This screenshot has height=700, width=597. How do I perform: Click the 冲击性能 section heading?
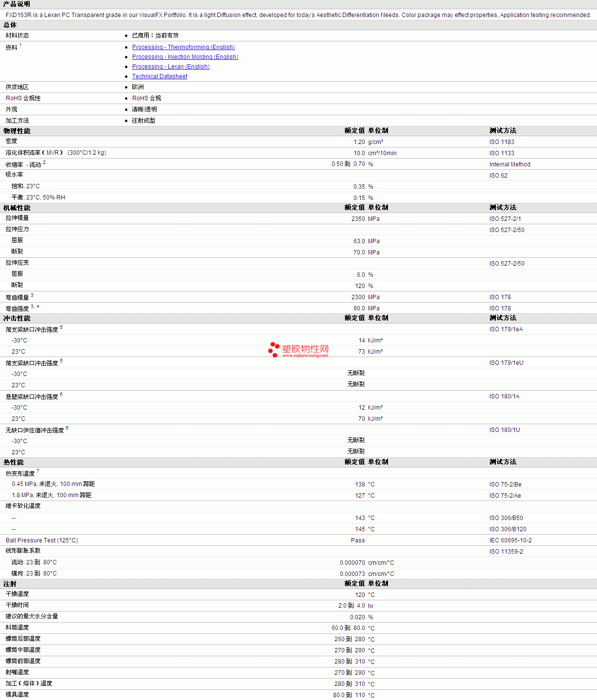(17, 318)
